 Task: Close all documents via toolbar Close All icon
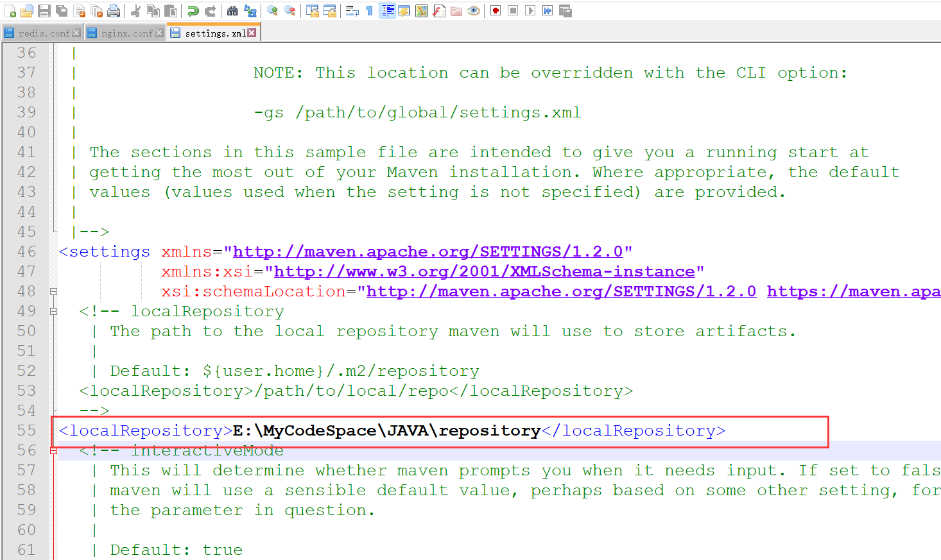(96, 11)
